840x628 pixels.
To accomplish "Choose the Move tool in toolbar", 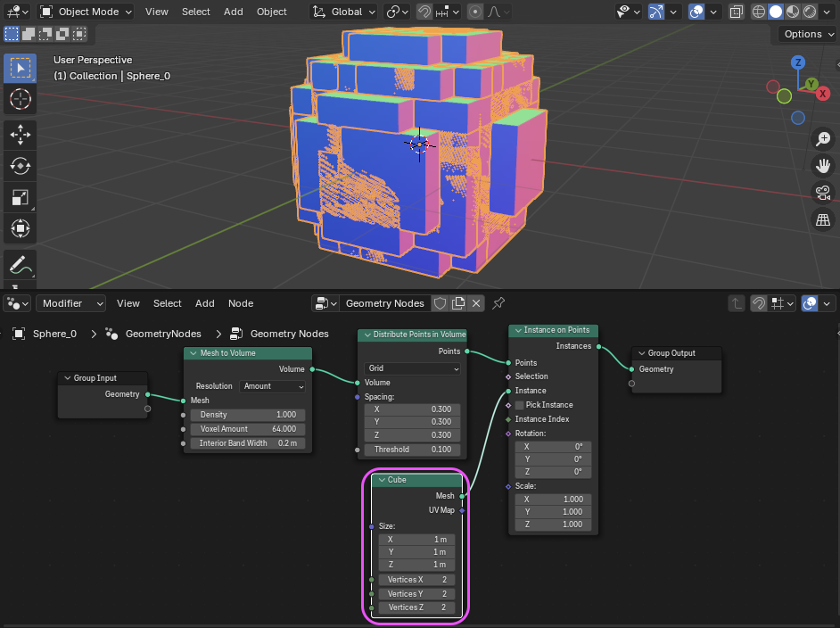I will [x=20, y=135].
